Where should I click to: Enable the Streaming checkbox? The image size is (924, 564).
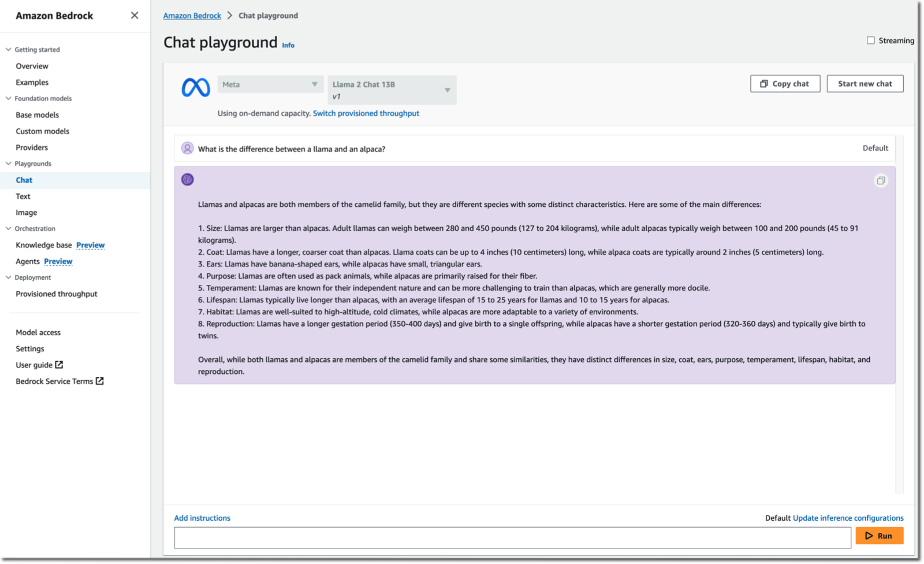(x=871, y=40)
